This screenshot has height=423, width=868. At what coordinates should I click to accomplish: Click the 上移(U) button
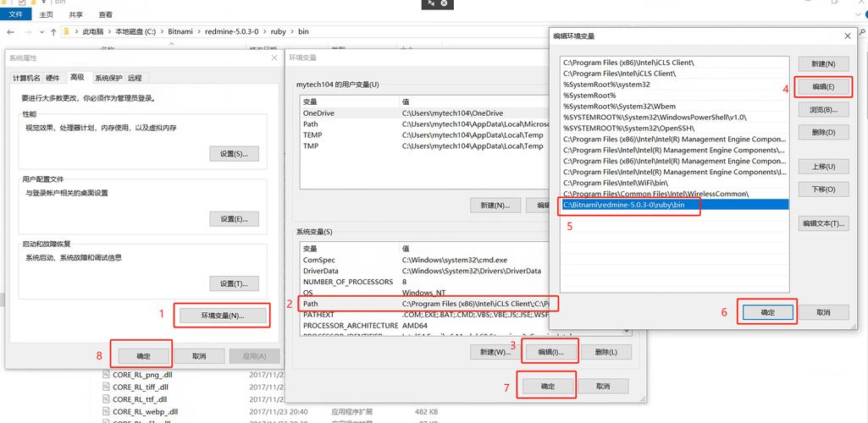click(x=823, y=167)
